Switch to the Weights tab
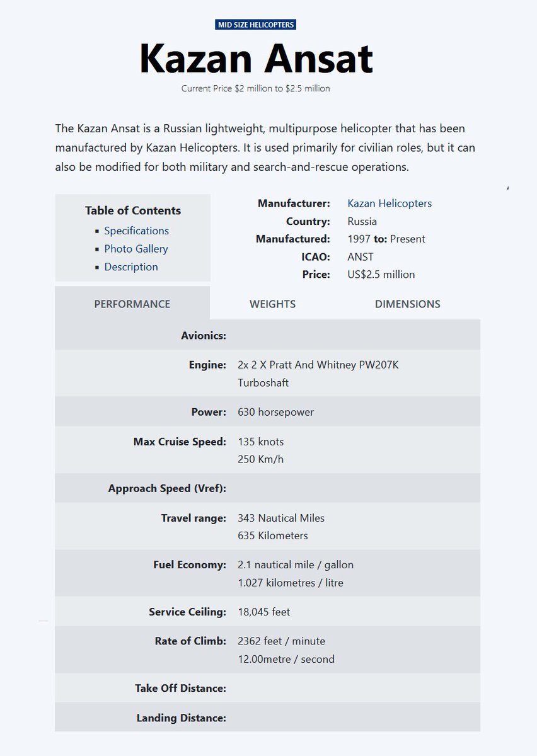 click(x=272, y=304)
